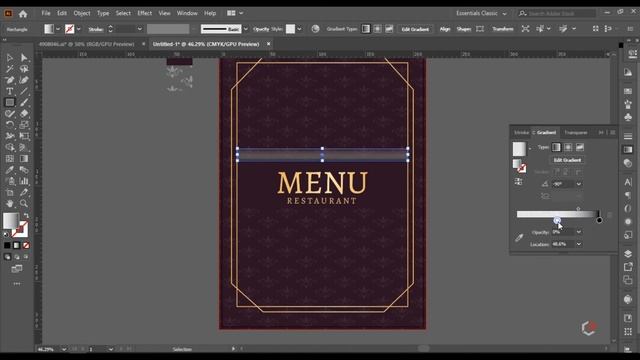Open the Effect menu
Image resolution: width=640 pixels, height=360 pixels.
144,13
